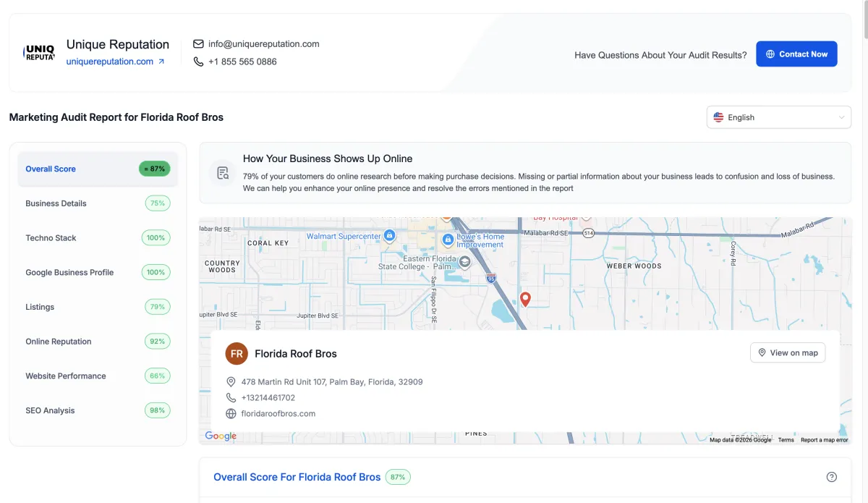Viewport: 868px width, 503px height.
Task: Click the Unique Reputation logo image
Action: tap(39, 53)
